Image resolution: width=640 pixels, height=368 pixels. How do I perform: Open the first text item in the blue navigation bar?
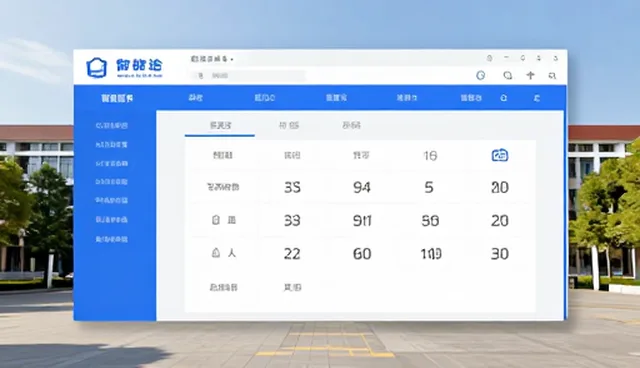click(195, 98)
